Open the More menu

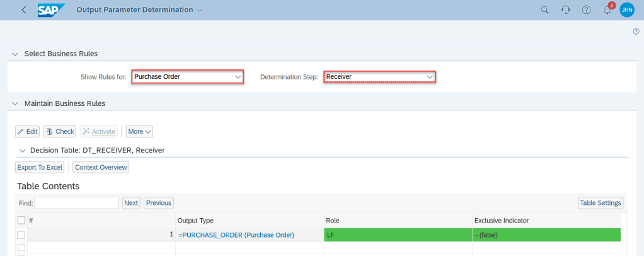click(139, 131)
